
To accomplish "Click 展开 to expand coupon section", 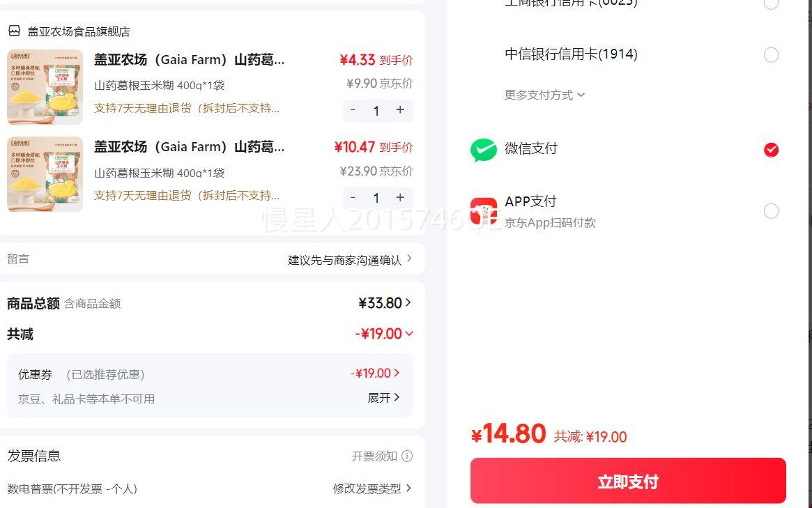I will coord(383,398).
